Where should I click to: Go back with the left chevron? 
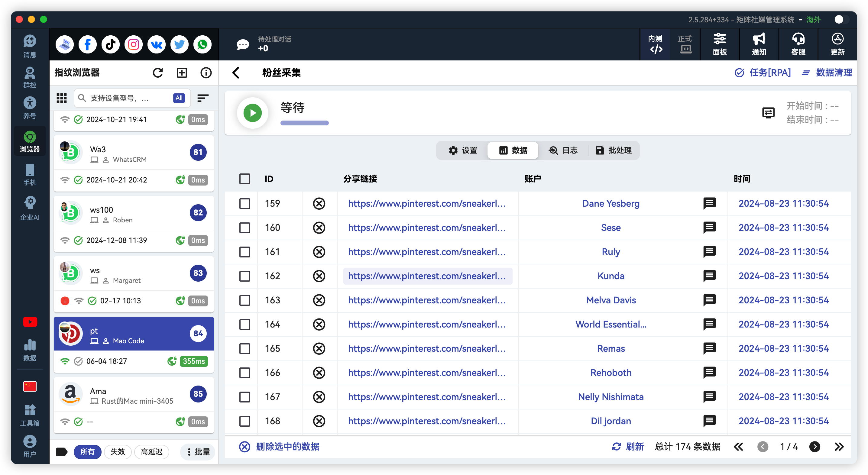point(236,73)
